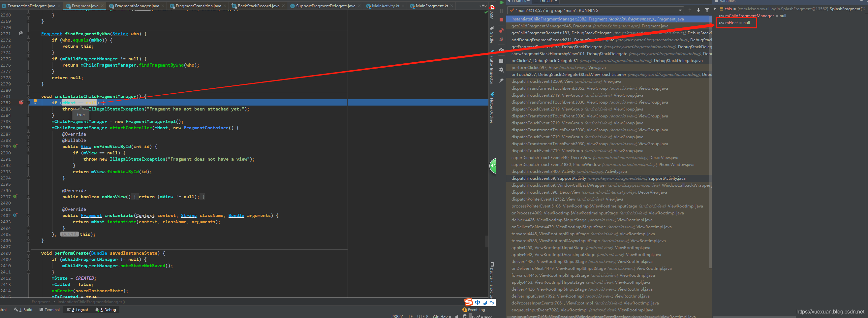Switch to FragmentTransition.java tab
The height and width of the screenshot is (318, 868).
pos(198,6)
